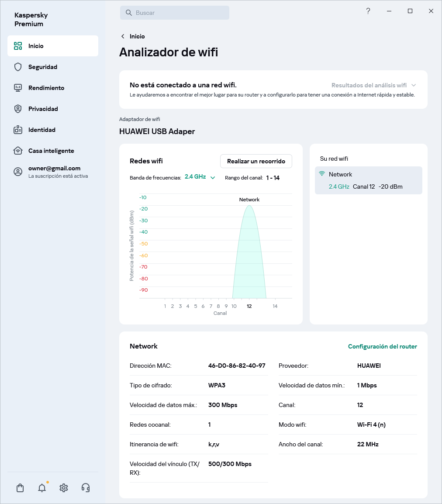Go to Seguridad section
The width and height of the screenshot is (442, 504).
[43, 67]
